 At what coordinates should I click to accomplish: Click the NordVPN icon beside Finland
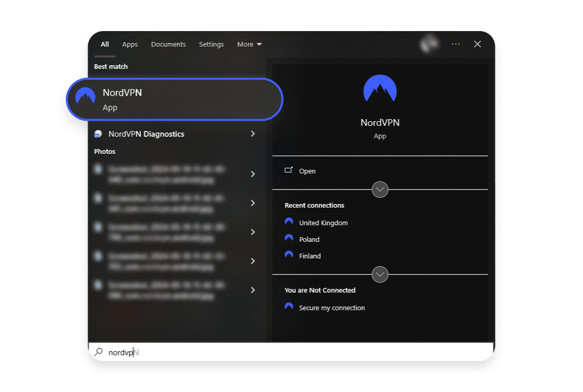[289, 255]
